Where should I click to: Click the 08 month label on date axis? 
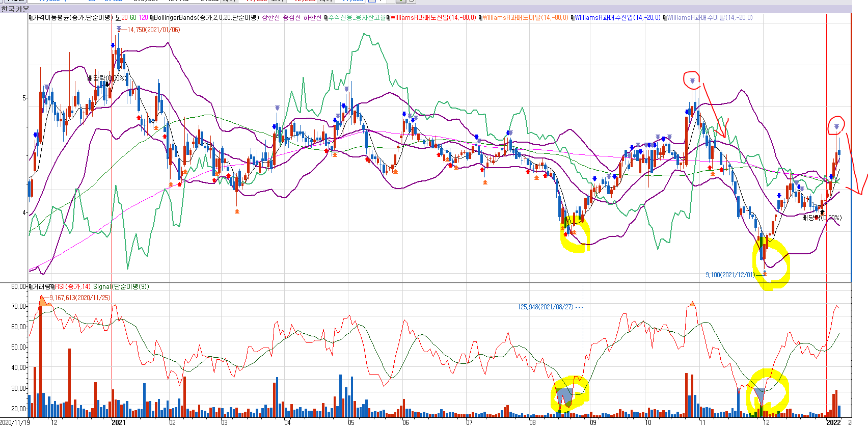[x=532, y=422]
